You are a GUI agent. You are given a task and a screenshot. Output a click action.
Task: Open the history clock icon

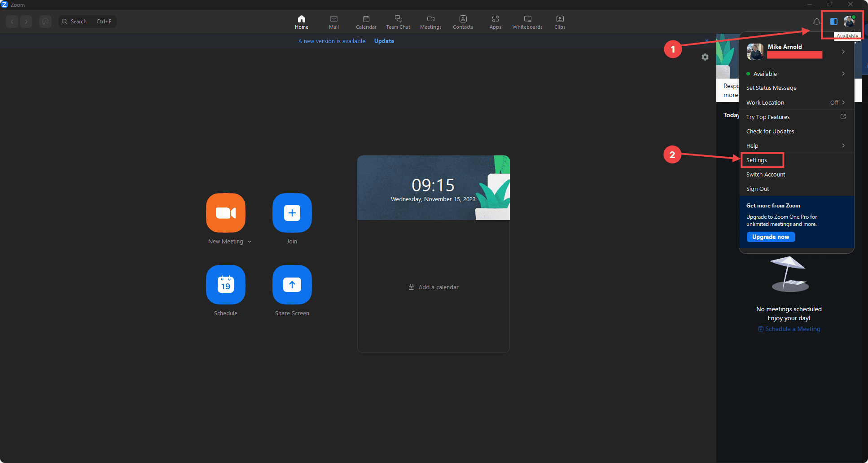(x=45, y=21)
